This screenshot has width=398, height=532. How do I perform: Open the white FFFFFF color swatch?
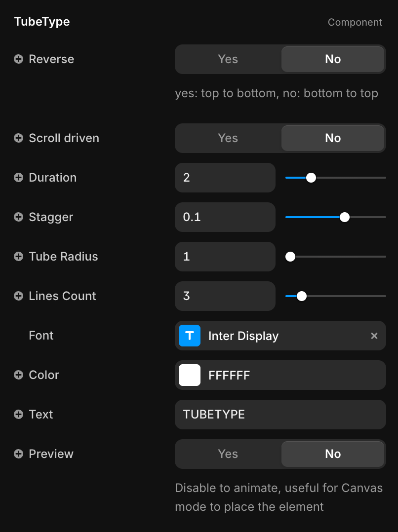pos(190,375)
